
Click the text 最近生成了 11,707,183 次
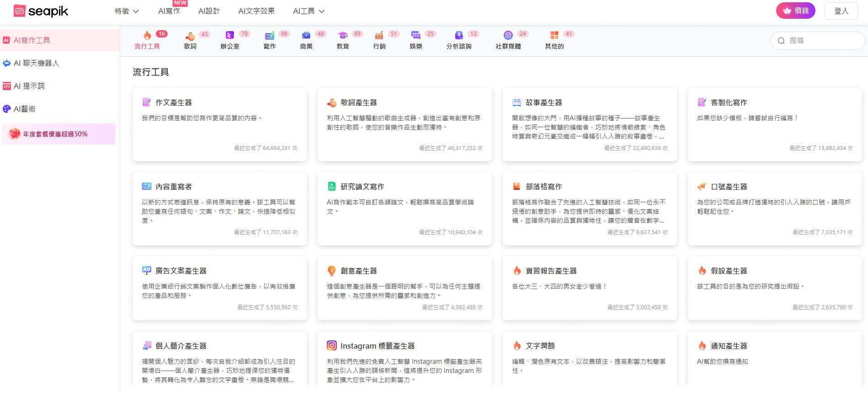266,232
